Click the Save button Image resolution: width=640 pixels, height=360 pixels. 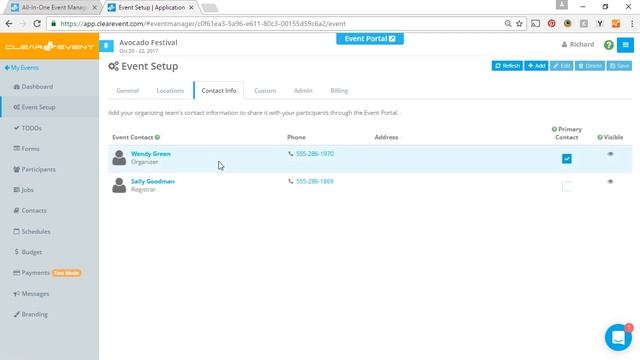click(x=619, y=66)
